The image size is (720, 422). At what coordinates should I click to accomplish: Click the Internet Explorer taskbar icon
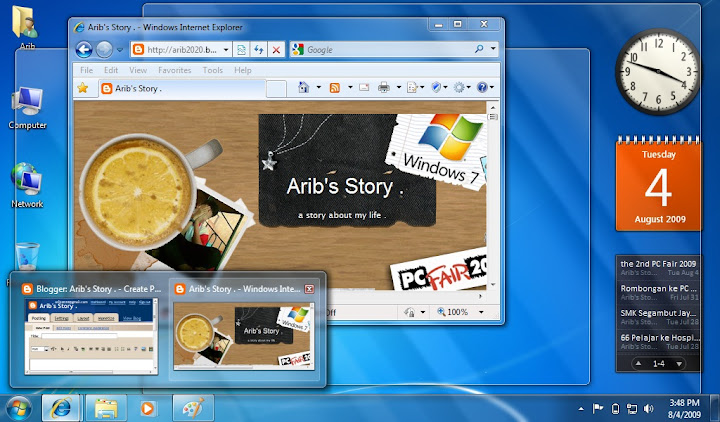(x=61, y=408)
